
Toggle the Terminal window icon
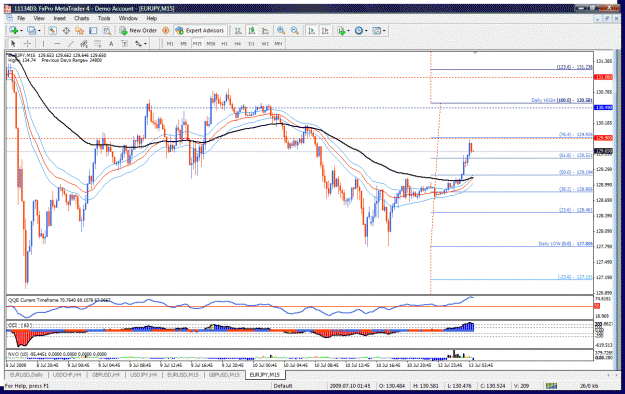(x=93, y=30)
